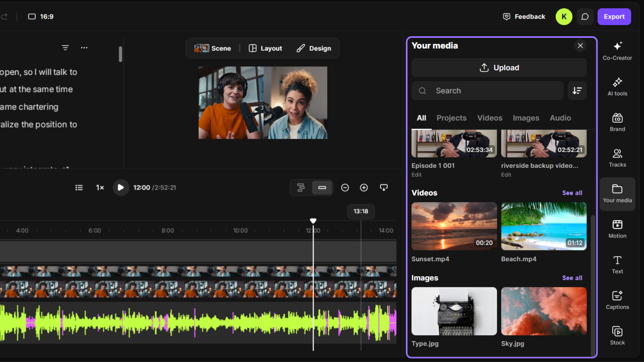Image resolution: width=644 pixels, height=362 pixels.
Task: Open Episode 1 001 project thumbnail
Action: point(454,144)
